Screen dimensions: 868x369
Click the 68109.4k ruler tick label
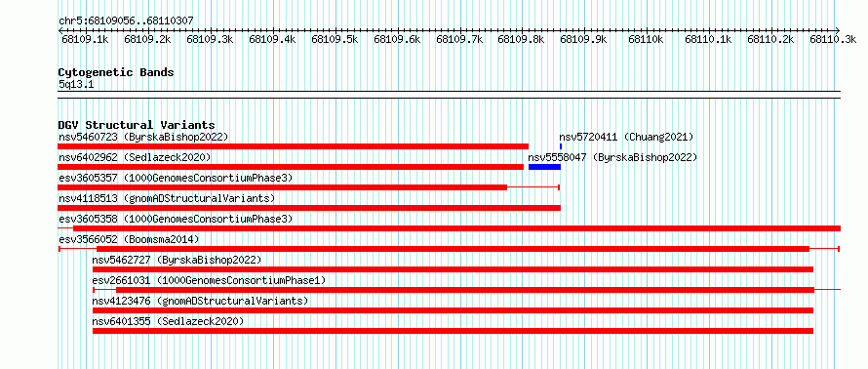click(272, 39)
